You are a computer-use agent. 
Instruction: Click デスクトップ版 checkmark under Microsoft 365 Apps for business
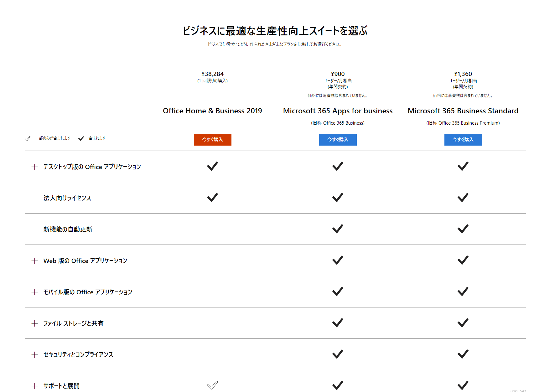coord(338,166)
